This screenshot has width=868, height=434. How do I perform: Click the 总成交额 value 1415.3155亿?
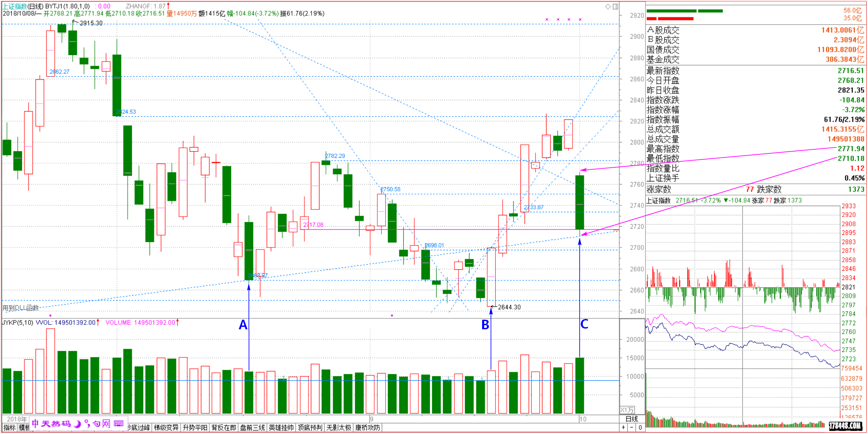tap(843, 129)
